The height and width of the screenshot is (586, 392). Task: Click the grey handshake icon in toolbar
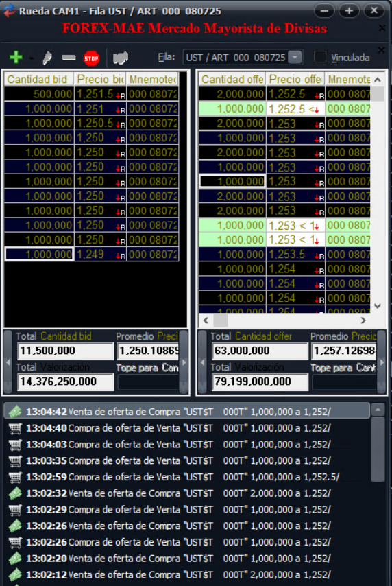[x=120, y=58]
